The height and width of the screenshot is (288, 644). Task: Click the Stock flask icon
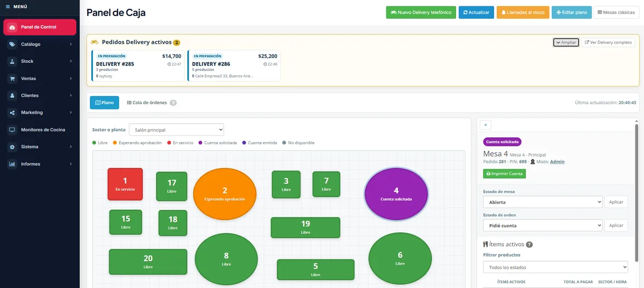[x=12, y=62]
